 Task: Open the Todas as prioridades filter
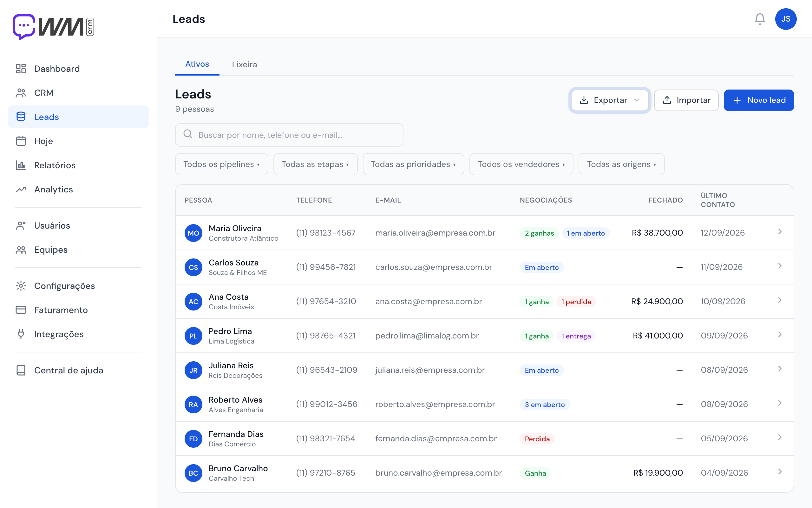click(413, 164)
